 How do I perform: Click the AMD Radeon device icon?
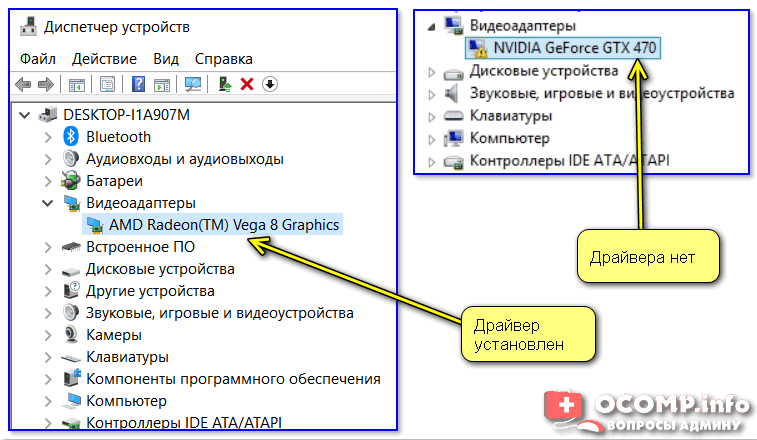pos(95,225)
